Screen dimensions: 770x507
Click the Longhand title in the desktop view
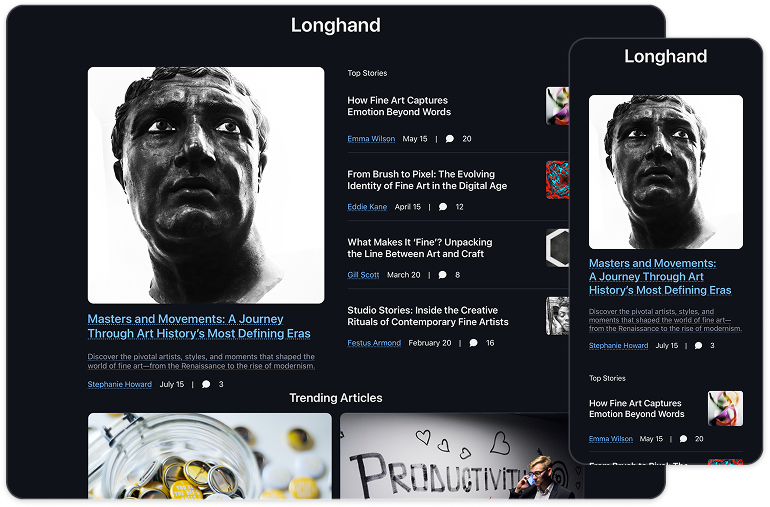(335, 25)
